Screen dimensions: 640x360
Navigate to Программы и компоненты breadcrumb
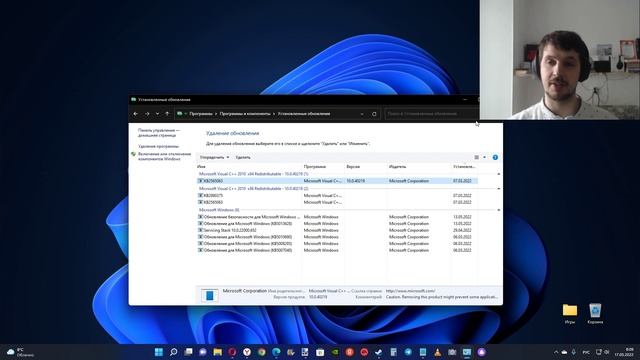pos(245,114)
